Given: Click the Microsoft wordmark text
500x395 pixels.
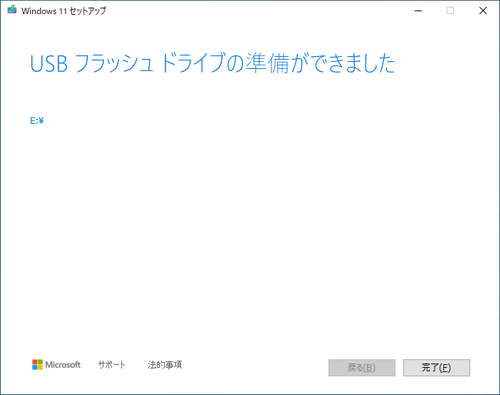Looking at the screenshot, I should coord(63,365).
